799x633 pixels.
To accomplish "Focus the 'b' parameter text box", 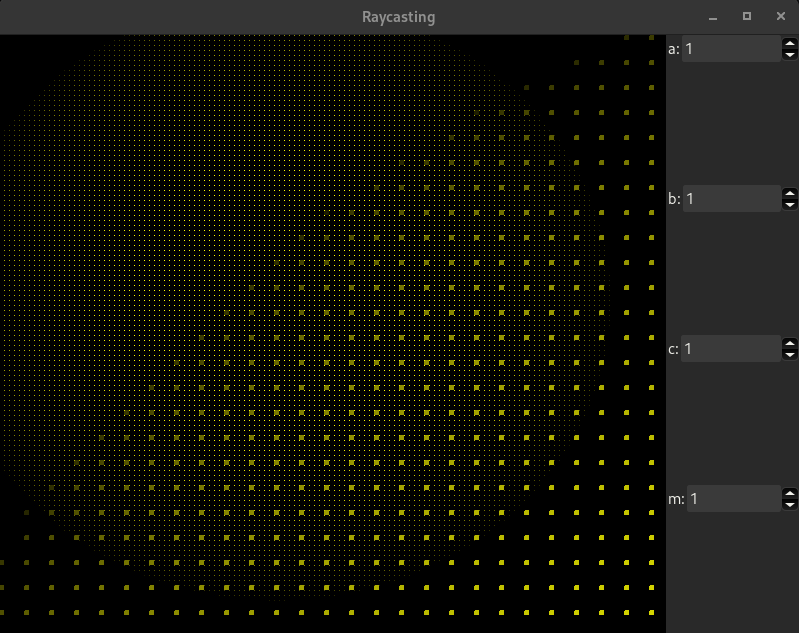I will click(x=731, y=199).
